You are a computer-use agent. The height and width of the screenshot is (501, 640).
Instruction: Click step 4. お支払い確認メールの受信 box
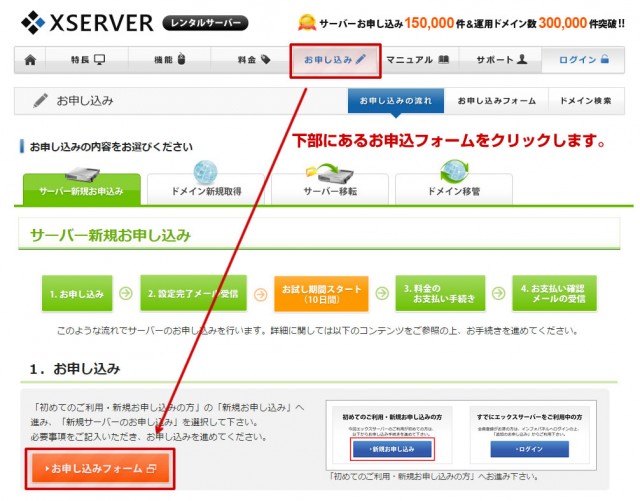click(x=554, y=294)
